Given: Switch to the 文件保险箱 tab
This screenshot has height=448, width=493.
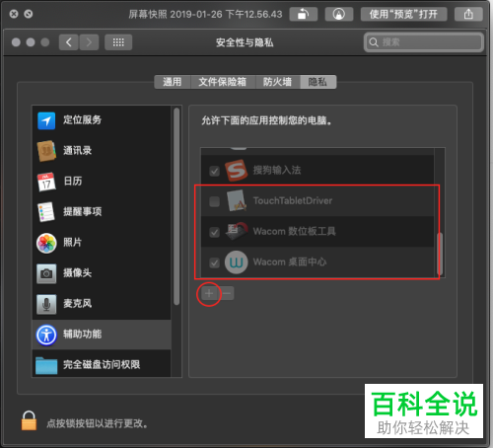Looking at the screenshot, I should (223, 82).
